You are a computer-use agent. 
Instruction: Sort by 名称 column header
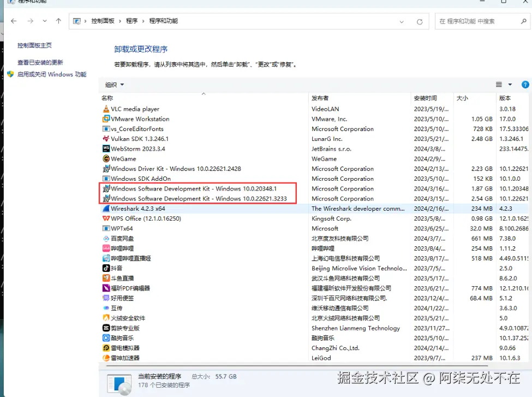(107, 98)
